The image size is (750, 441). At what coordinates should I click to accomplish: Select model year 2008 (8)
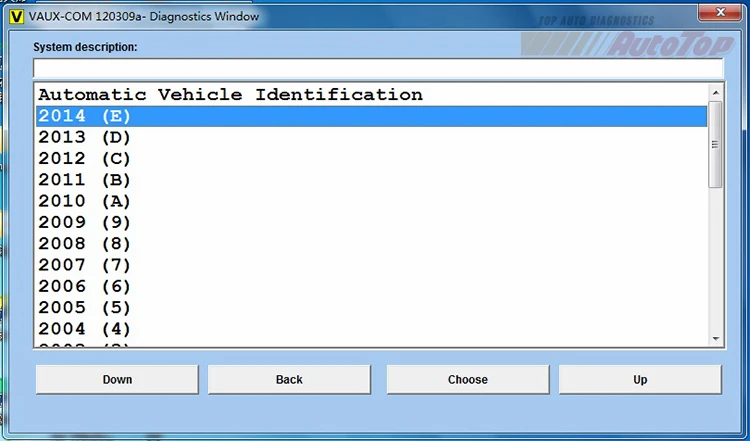click(371, 244)
